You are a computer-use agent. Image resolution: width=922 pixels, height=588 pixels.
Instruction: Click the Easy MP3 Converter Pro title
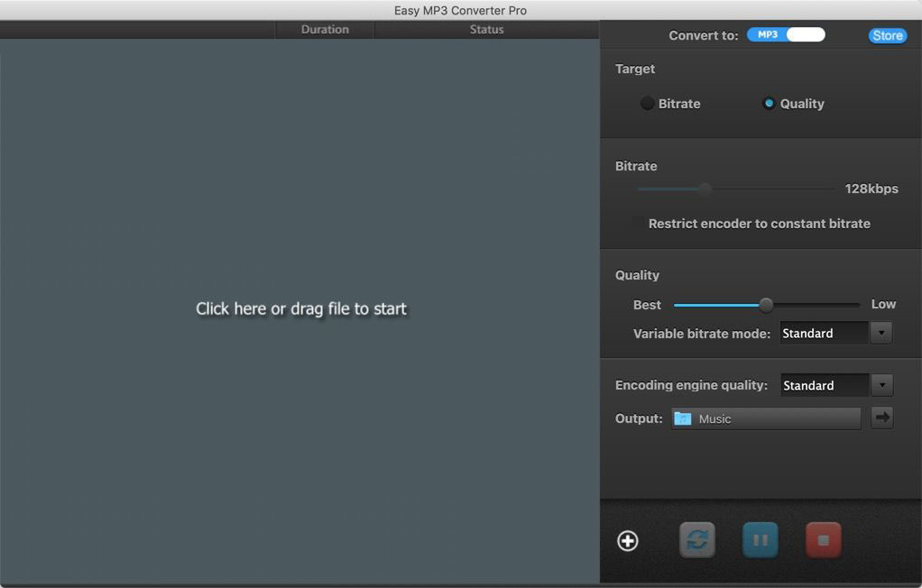pyautogui.click(x=460, y=11)
